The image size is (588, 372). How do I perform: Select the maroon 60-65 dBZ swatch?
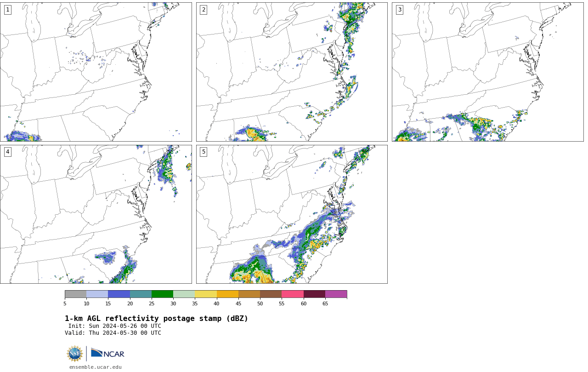(314, 294)
